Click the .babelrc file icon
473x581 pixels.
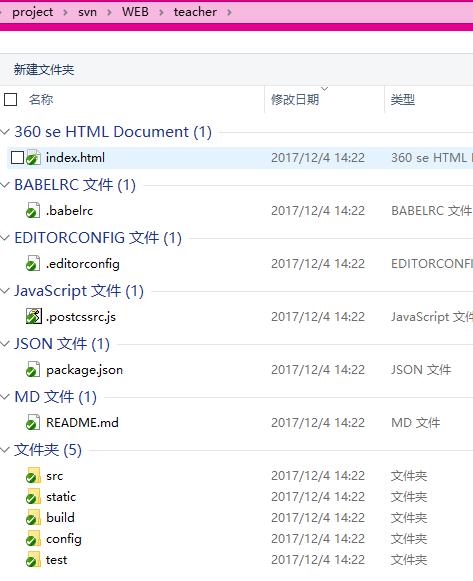click(33, 211)
